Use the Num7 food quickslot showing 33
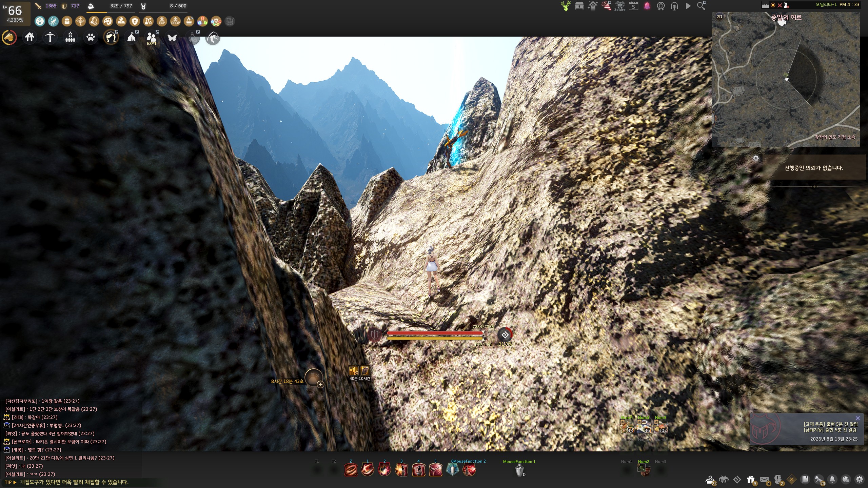 pos(627,426)
